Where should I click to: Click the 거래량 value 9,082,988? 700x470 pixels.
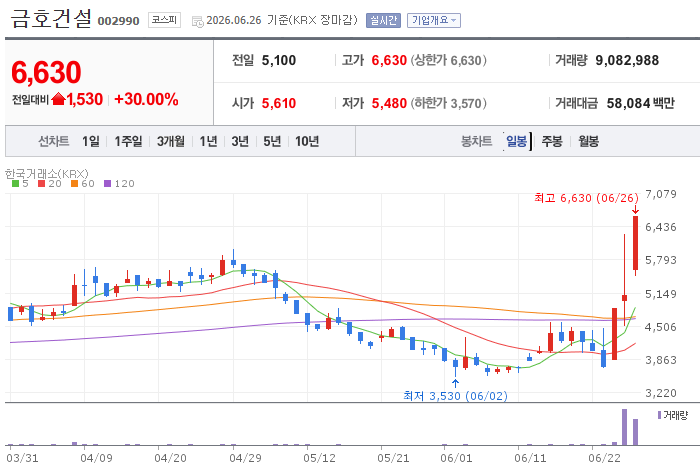(627, 60)
